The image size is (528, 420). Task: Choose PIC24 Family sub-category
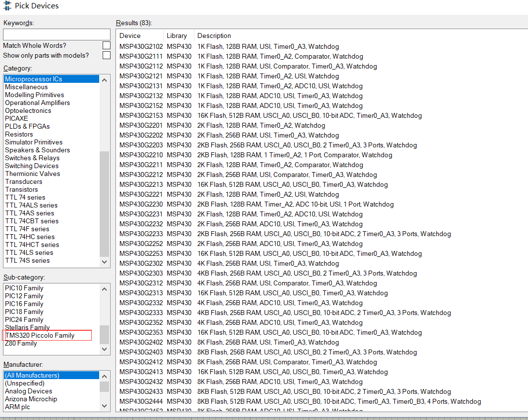pyautogui.click(x=24, y=320)
